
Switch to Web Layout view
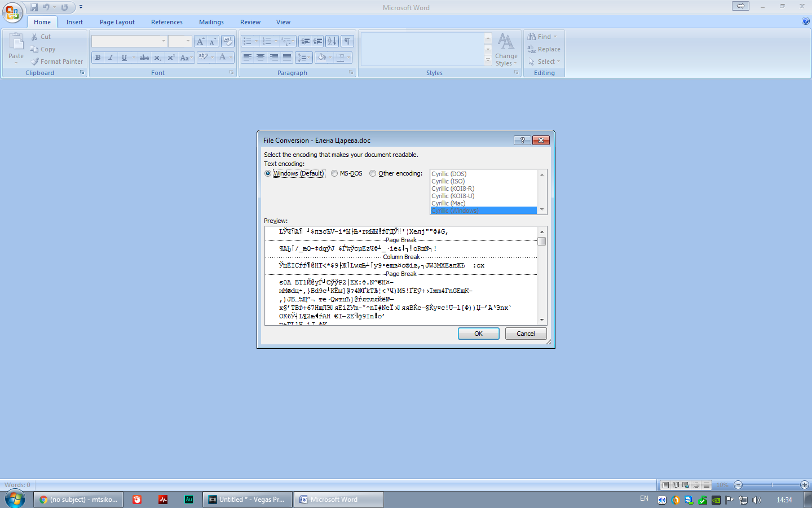(x=686, y=485)
